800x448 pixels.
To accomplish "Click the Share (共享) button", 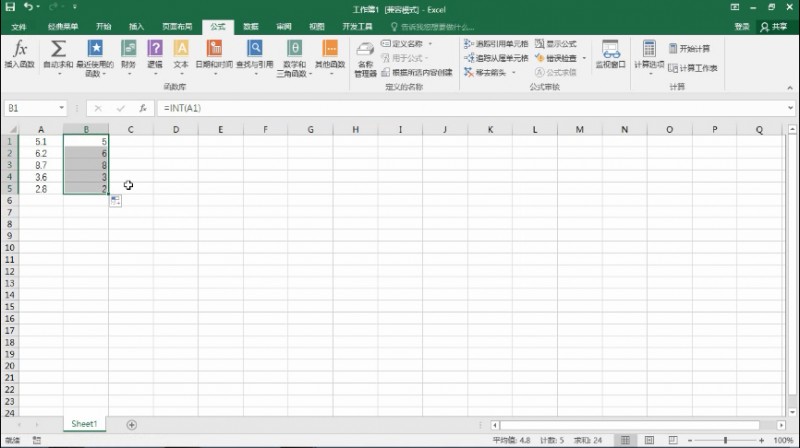I will pos(773,27).
